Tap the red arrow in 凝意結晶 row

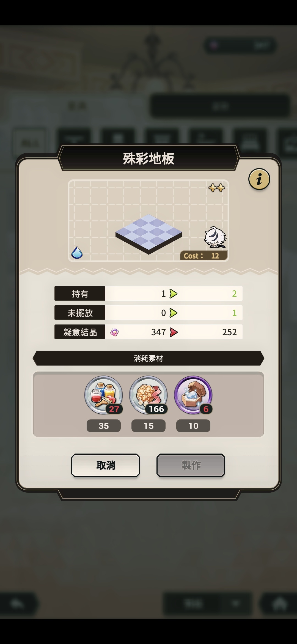[x=173, y=332]
